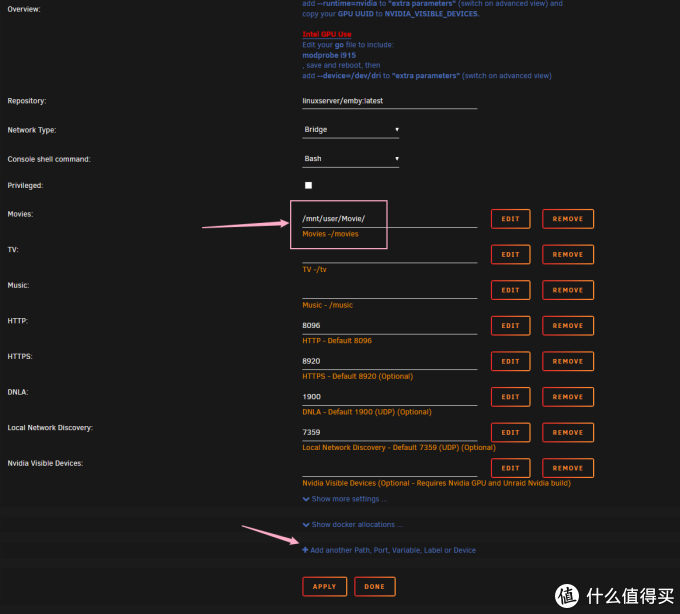
Task: Edit the HTTP port entry
Action: coord(510,326)
